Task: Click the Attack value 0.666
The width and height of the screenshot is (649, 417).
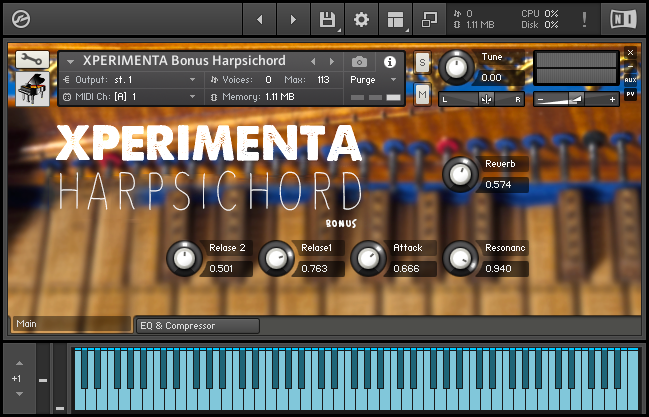Action: pyautogui.click(x=406, y=269)
